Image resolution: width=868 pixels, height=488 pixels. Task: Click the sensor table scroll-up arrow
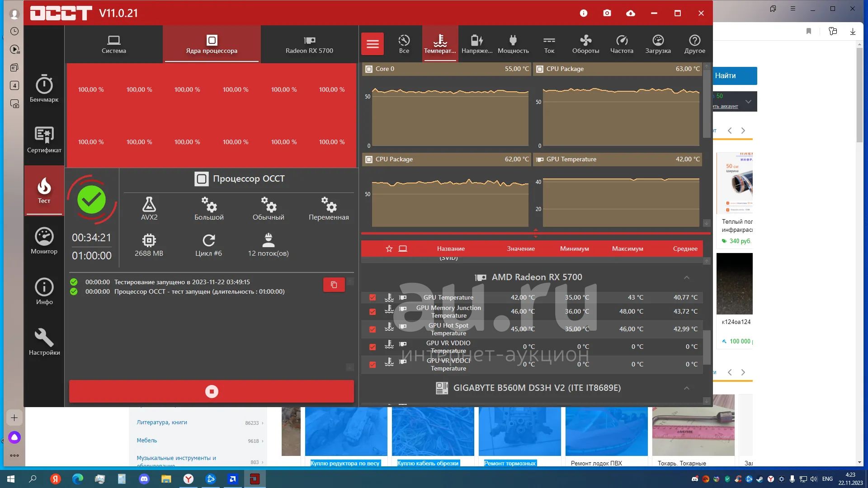pos(707,261)
